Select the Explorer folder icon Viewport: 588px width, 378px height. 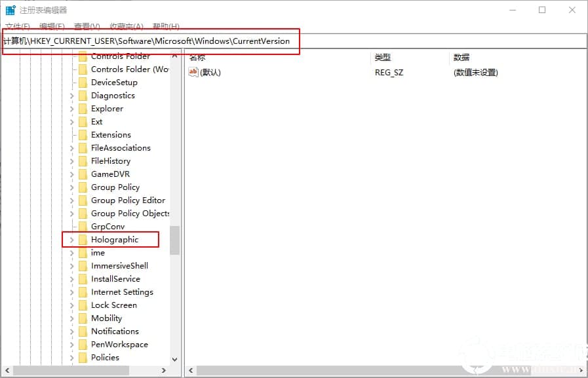83,108
